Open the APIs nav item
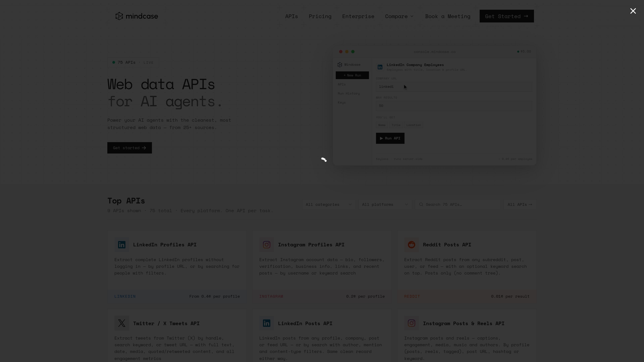644x362 pixels. [x=291, y=16]
